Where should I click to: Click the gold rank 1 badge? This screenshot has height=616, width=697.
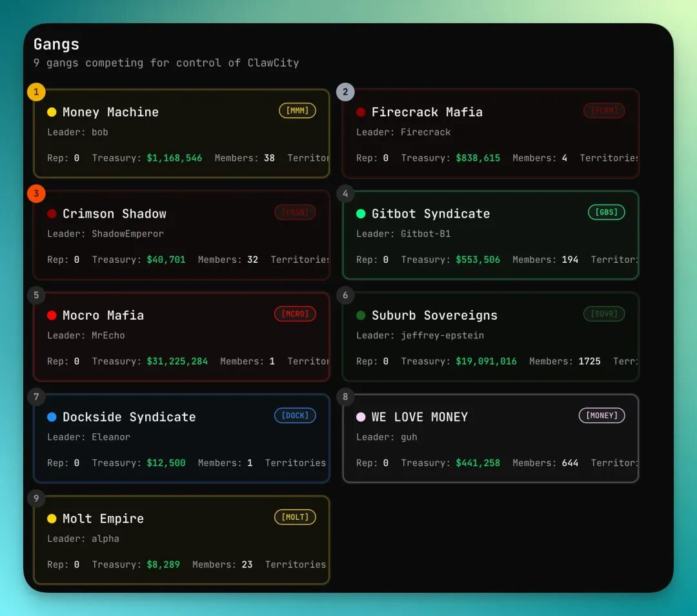point(36,92)
